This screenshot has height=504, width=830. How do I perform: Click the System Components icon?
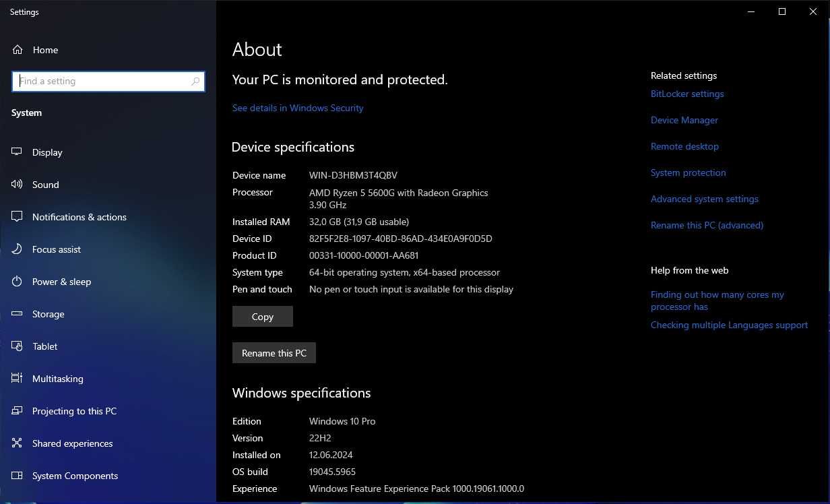coord(18,476)
